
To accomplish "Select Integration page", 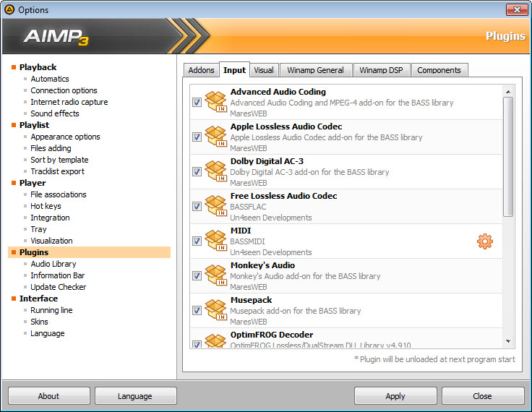I will point(50,218).
